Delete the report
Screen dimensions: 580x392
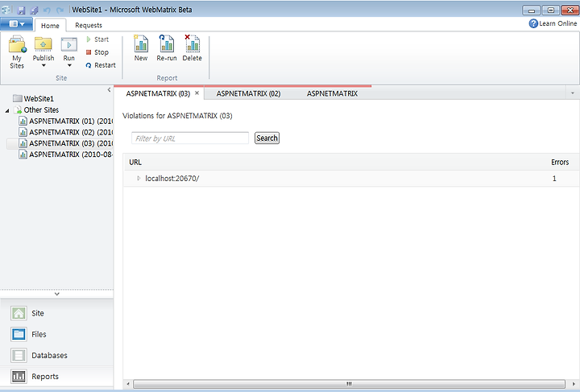click(192, 48)
